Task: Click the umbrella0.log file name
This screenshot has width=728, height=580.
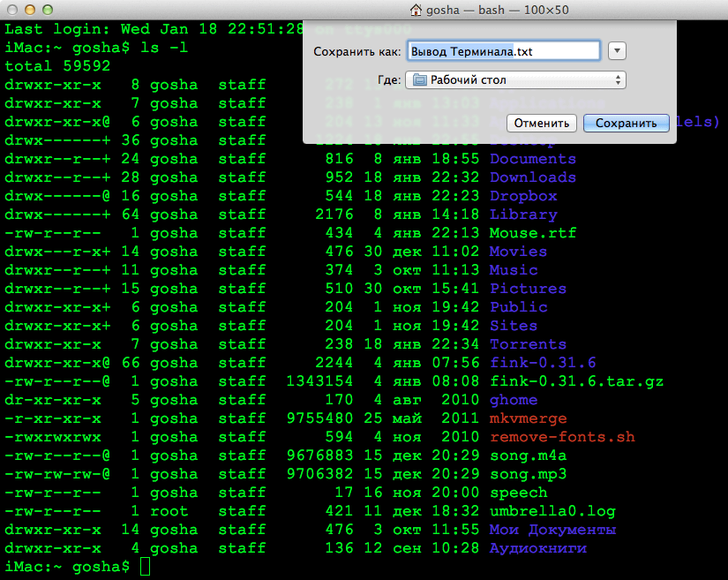Action: (552, 511)
